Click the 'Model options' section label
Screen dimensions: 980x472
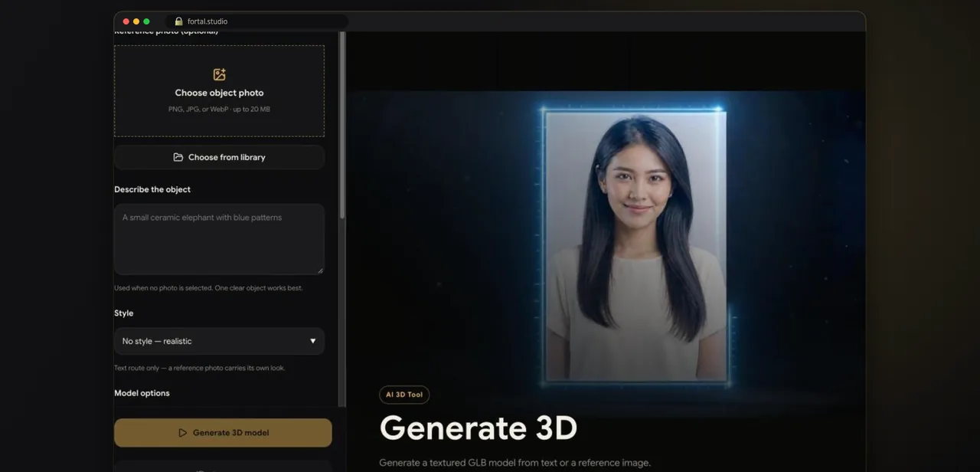pos(142,393)
